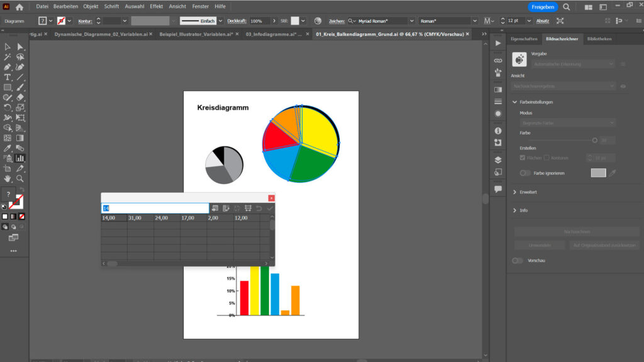Select the Gradient tool
Screen dimensions: 644x362
tap(20, 138)
